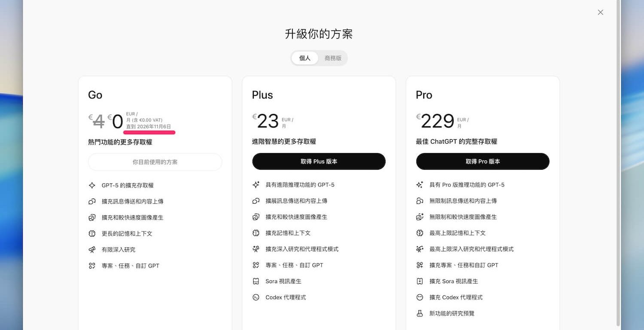
Task: Click the flask icon beside 新功能的研究預覽
Action: [x=420, y=314]
